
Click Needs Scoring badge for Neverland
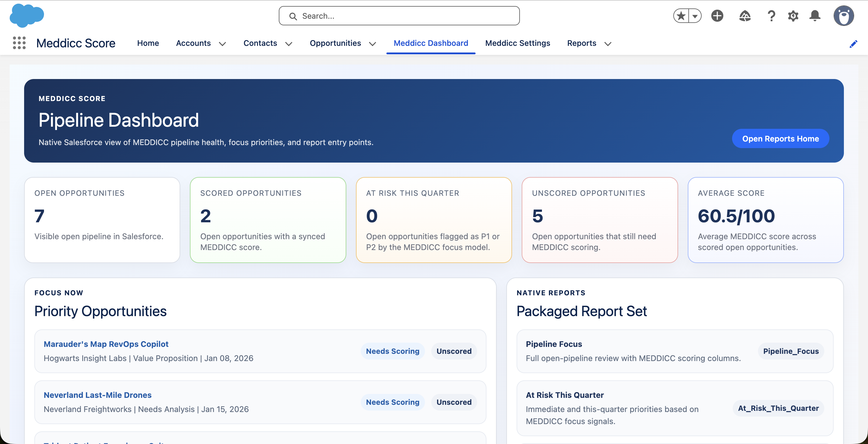(x=392, y=402)
